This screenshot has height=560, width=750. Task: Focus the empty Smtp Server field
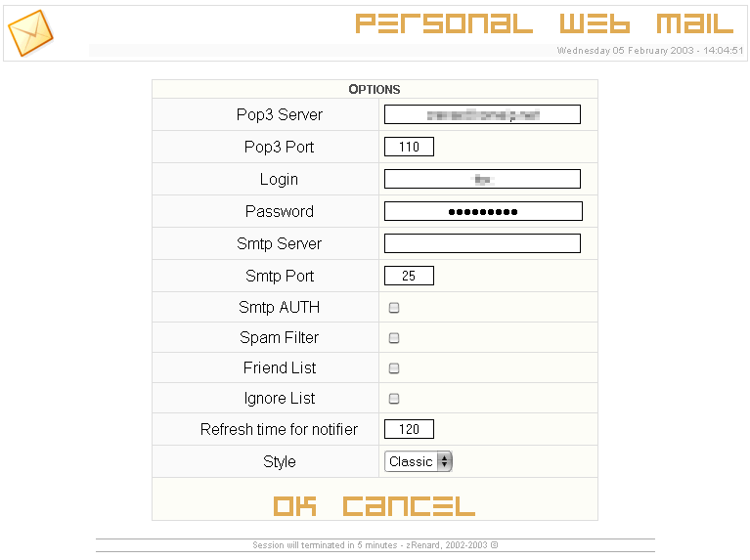483,243
